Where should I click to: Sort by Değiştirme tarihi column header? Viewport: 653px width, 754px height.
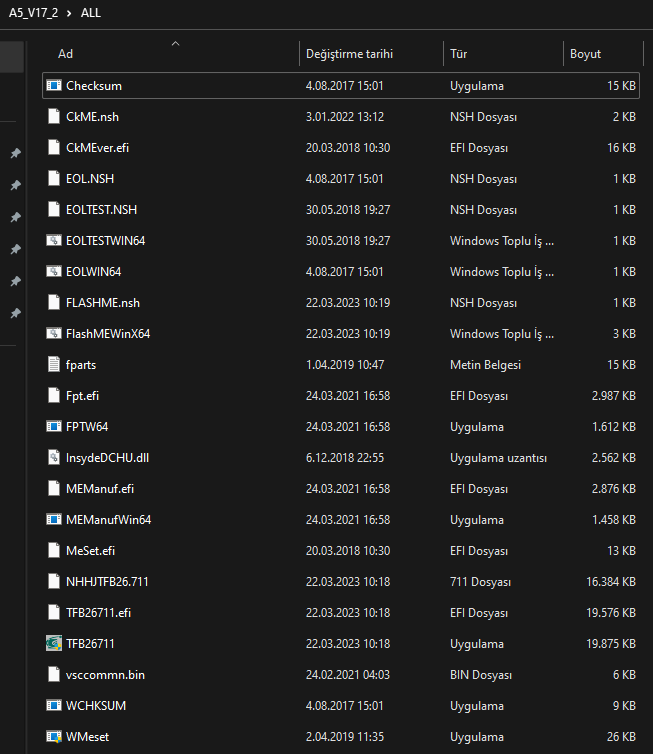tap(350, 54)
